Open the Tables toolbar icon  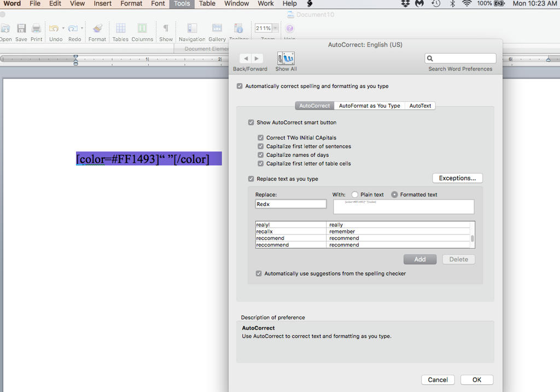point(120,28)
